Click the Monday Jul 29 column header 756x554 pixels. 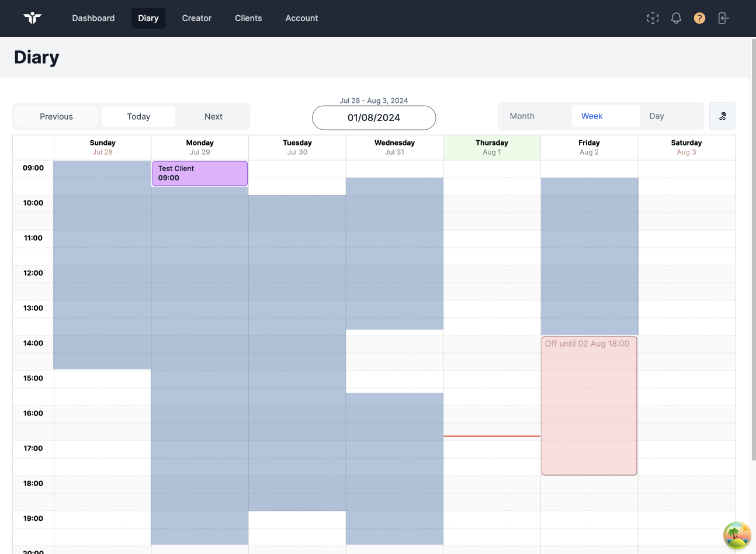pos(200,147)
